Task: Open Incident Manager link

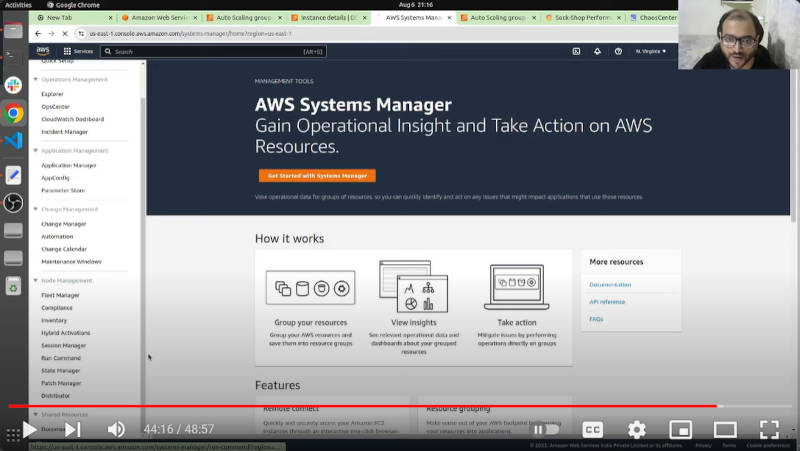Action: tap(64, 132)
